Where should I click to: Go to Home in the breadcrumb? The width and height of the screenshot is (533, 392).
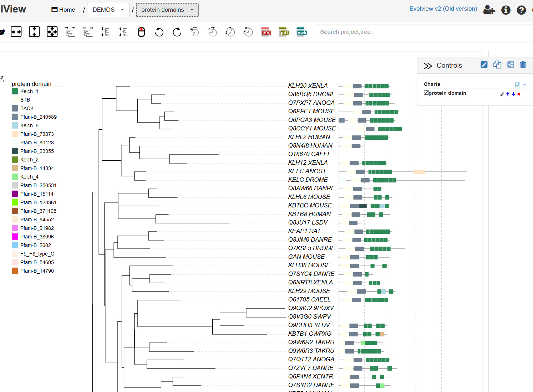[x=64, y=10]
